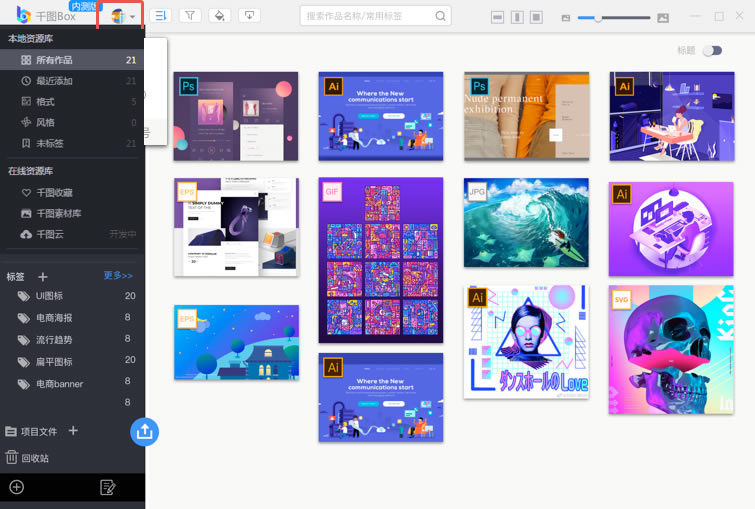Select 所有作品 in local library
Screen dimensions: 755x509
(72, 60)
